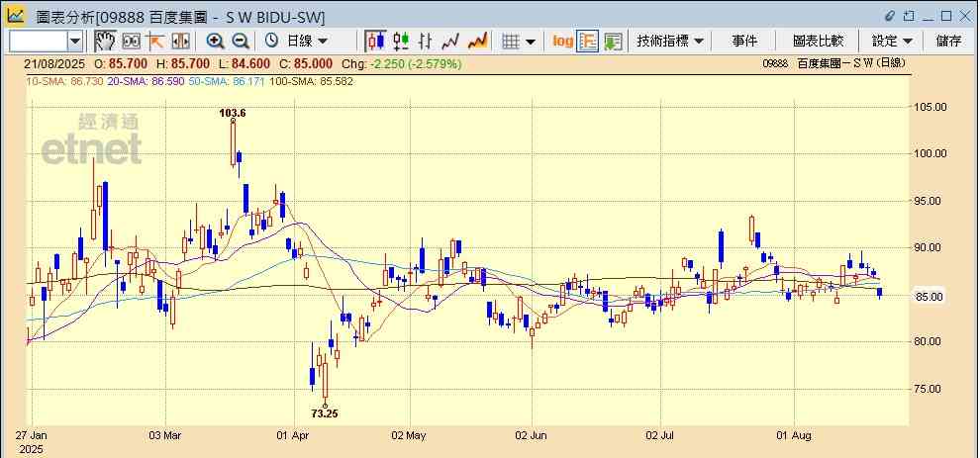The width and height of the screenshot is (980, 458).
Task: Click the 85.00 highlighted current price tag
Action: click(x=929, y=297)
